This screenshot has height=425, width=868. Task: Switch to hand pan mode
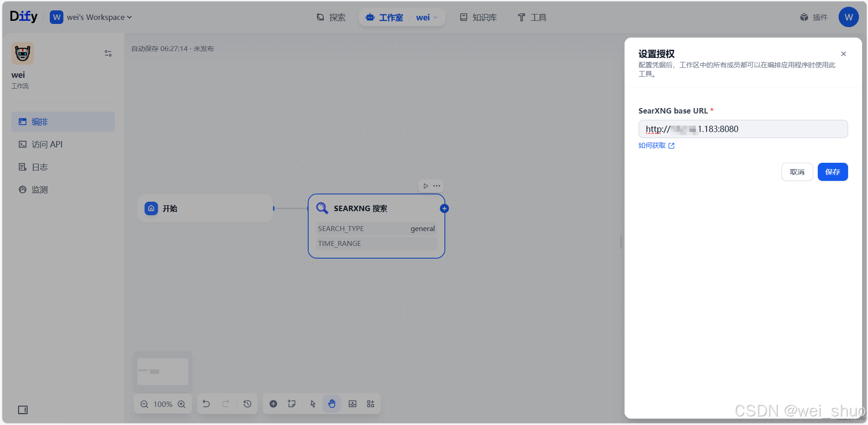pyautogui.click(x=332, y=404)
